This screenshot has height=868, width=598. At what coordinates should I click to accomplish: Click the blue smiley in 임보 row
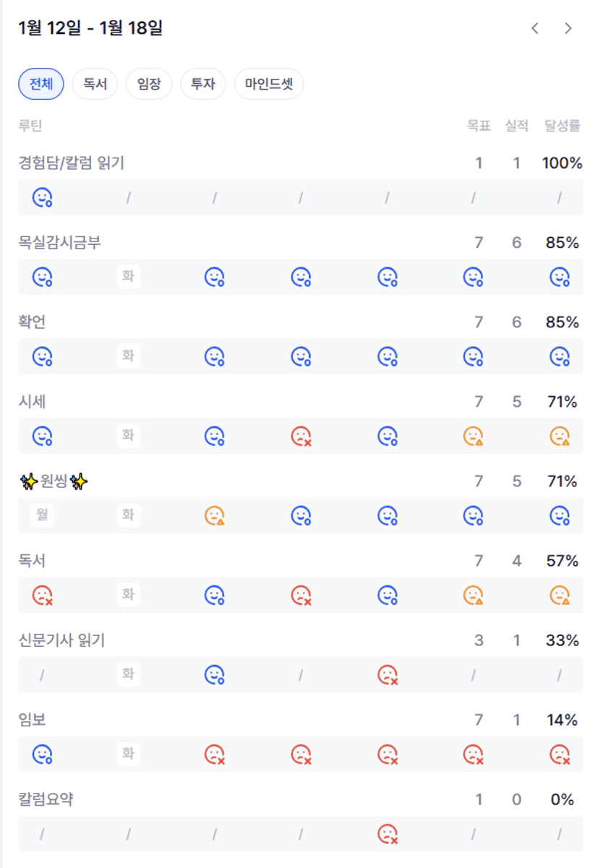tap(43, 754)
